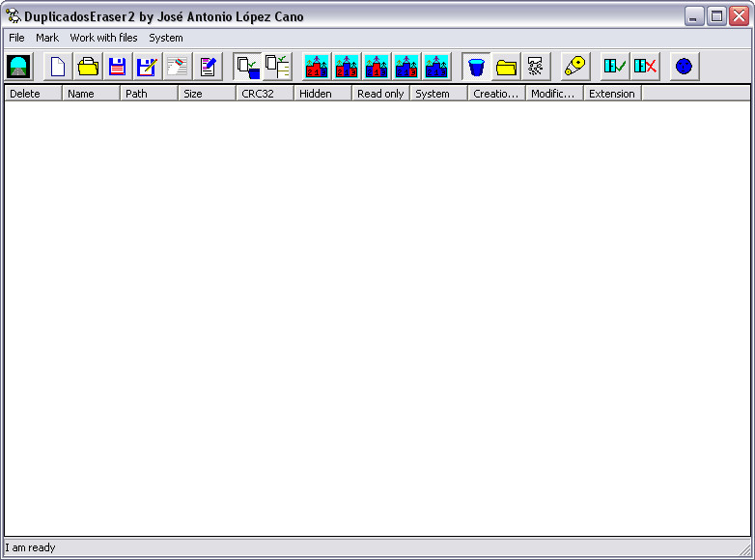Click the Read only column header
The height and width of the screenshot is (560, 755).
(x=380, y=94)
